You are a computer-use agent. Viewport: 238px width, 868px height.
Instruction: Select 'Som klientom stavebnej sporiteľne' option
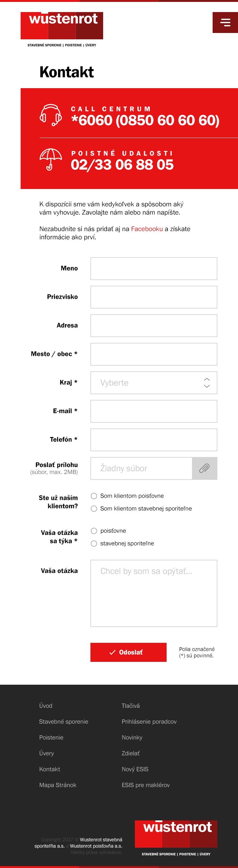coord(94,508)
